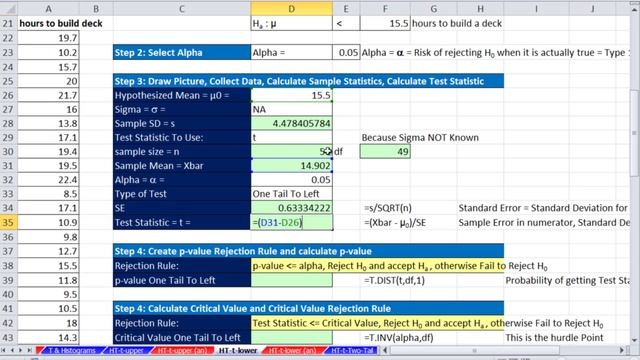The height and width of the screenshot is (360, 640).
Task: Click the '=s/SQRT(n)' formula note
Action: pyautogui.click(x=388, y=208)
